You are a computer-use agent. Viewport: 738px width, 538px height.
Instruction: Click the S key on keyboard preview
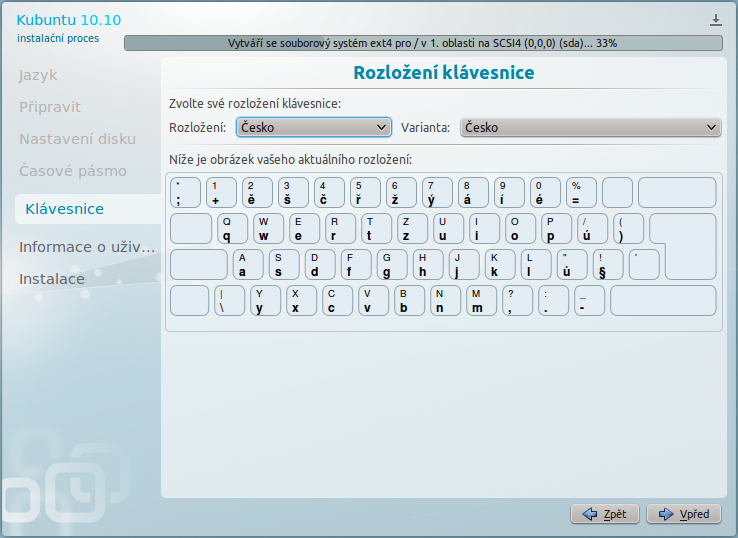tap(284, 265)
